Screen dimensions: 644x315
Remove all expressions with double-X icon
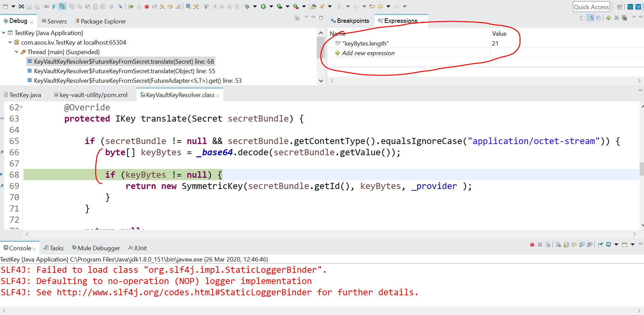point(625,18)
